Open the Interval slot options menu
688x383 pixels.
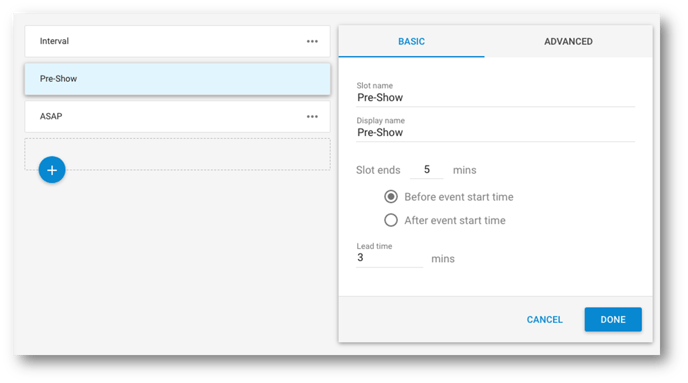point(312,41)
